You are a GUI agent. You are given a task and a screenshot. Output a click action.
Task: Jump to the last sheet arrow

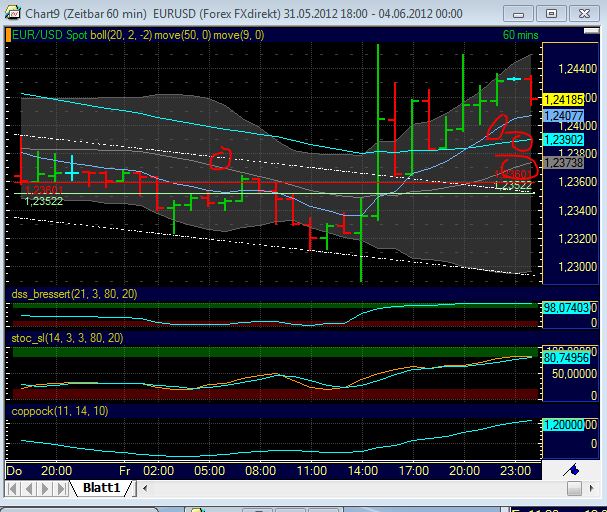pyautogui.click(x=61, y=488)
